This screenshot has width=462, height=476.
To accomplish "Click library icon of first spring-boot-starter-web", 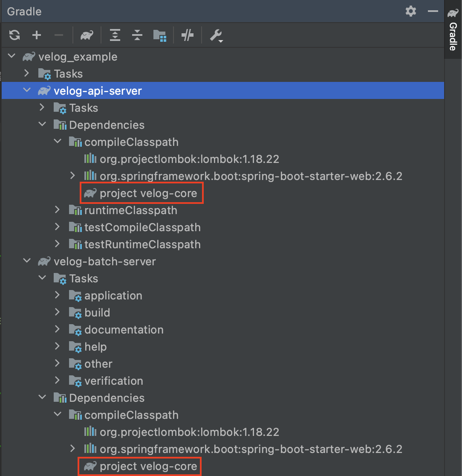I will 90,175.
